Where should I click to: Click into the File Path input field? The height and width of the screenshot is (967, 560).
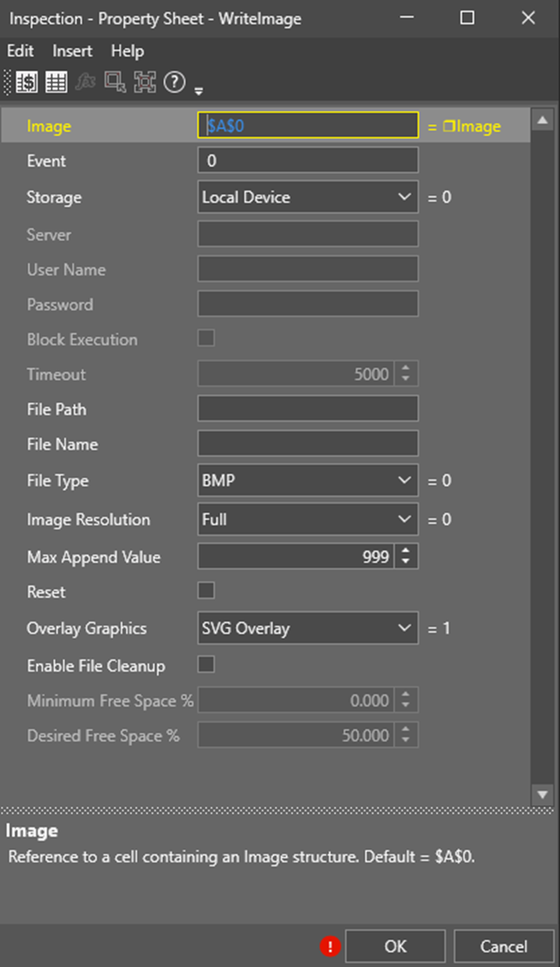coord(307,409)
